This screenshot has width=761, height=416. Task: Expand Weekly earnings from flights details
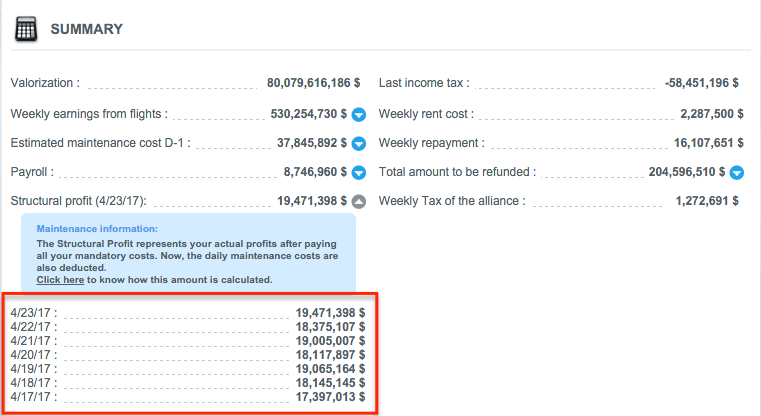point(359,115)
